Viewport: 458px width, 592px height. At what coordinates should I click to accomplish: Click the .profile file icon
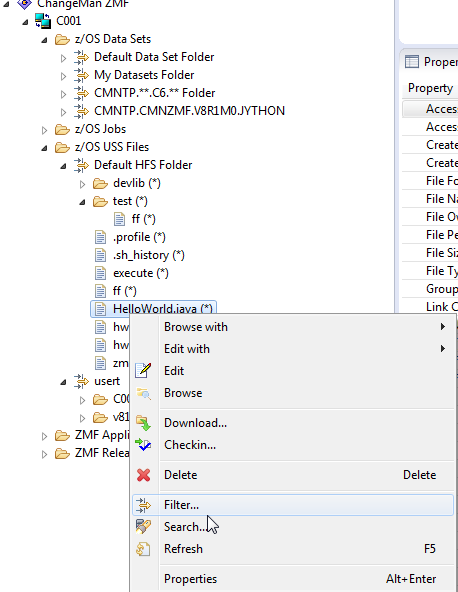(100, 237)
